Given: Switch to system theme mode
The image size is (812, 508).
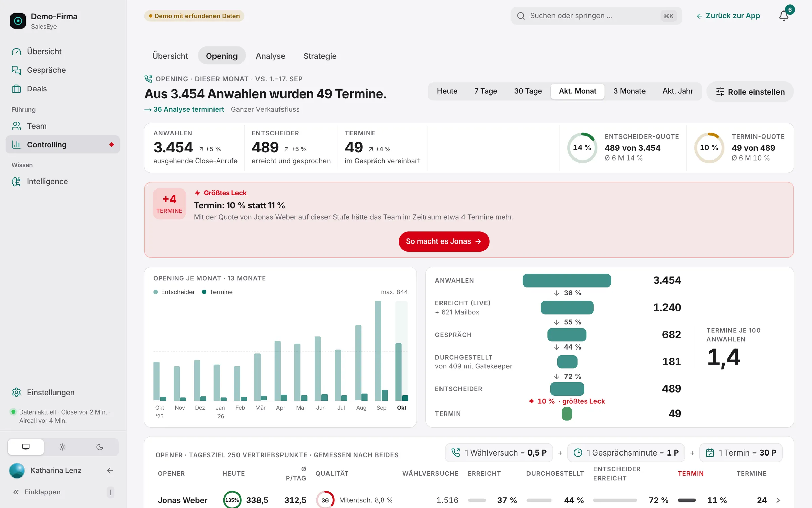Looking at the screenshot, I should [26, 447].
